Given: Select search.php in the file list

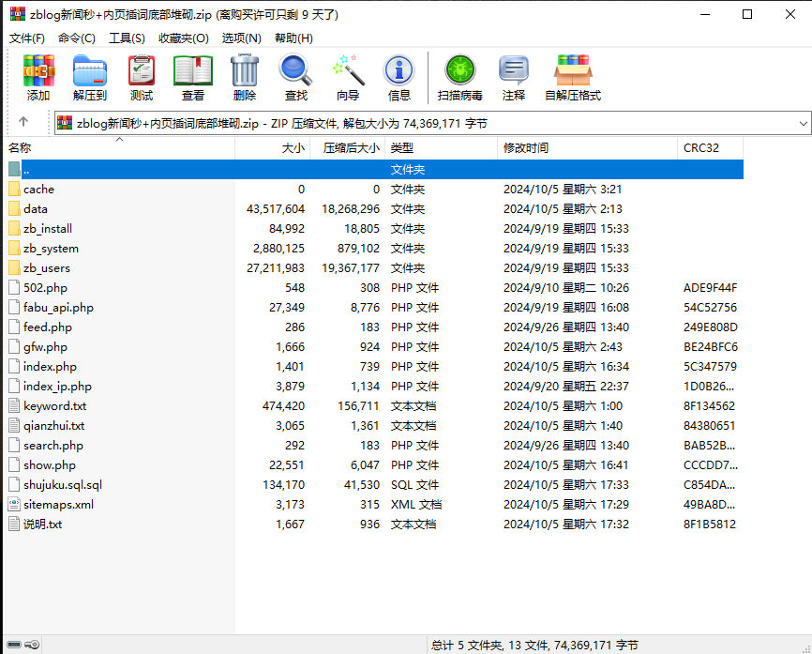Looking at the screenshot, I should (x=53, y=445).
